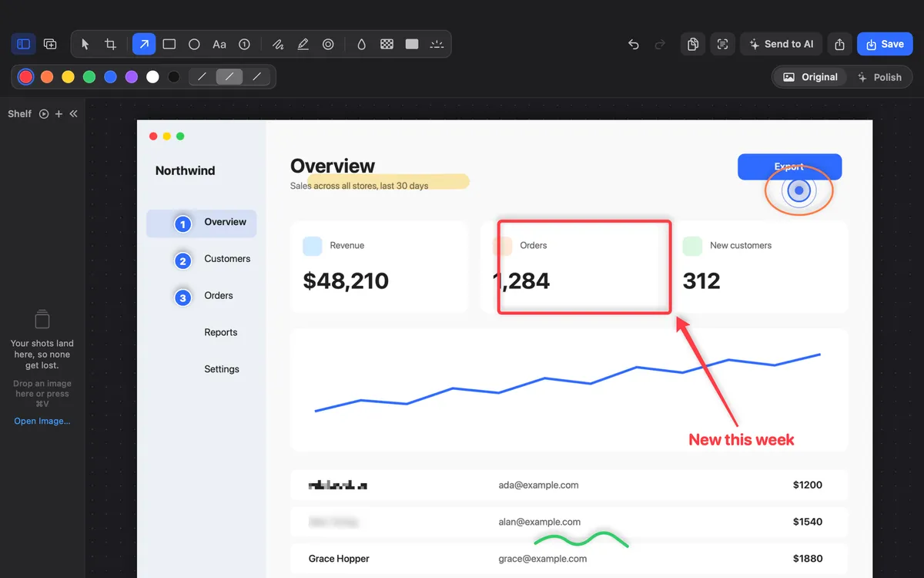Click the Northwind title in the canvas
Viewport: 924px width, 578px height.
pos(186,171)
